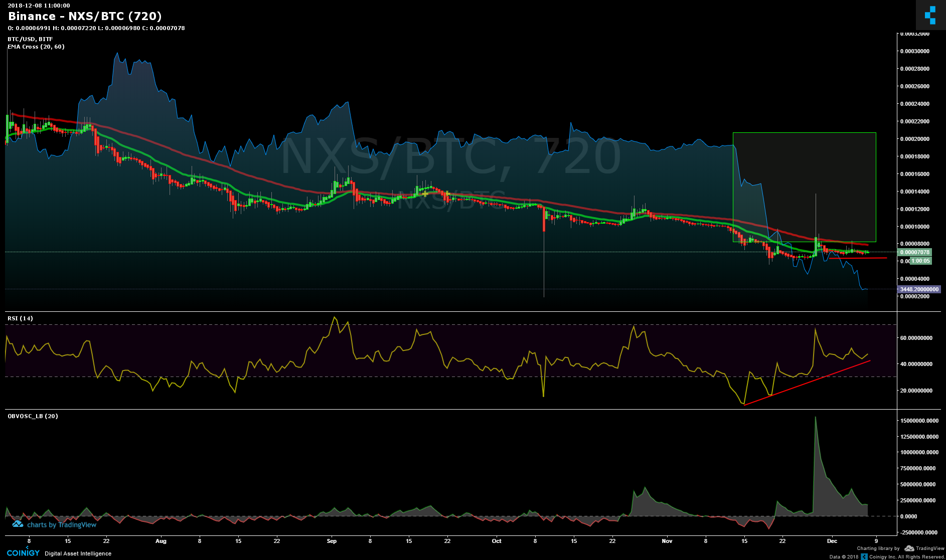Click the 7500000.0000 OBV axis label
The width and height of the screenshot is (946, 560).
click(919, 468)
